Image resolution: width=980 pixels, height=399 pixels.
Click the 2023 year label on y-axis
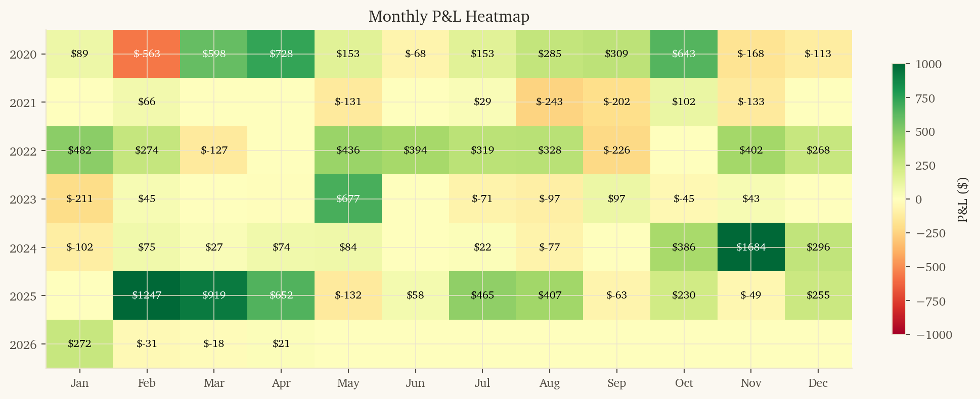click(23, 199)
